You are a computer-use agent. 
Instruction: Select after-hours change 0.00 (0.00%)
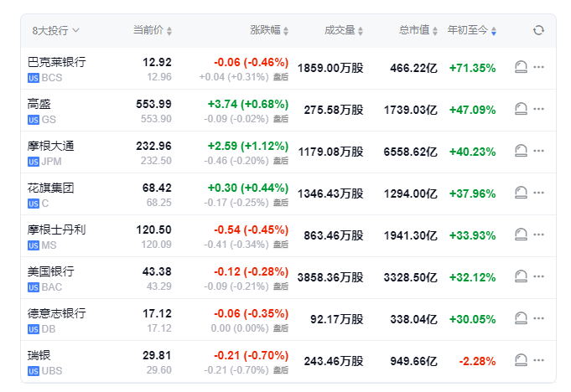tap(240, 328)
